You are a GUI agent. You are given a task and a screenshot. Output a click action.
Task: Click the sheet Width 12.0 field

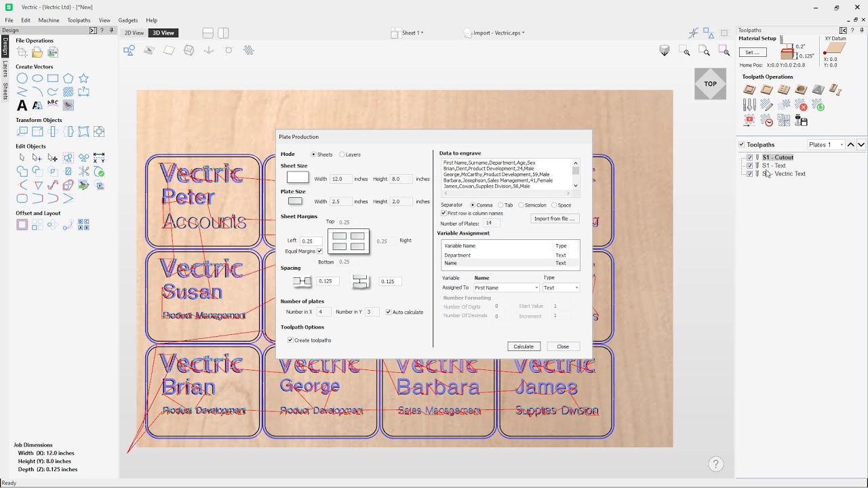pos(341,179)
